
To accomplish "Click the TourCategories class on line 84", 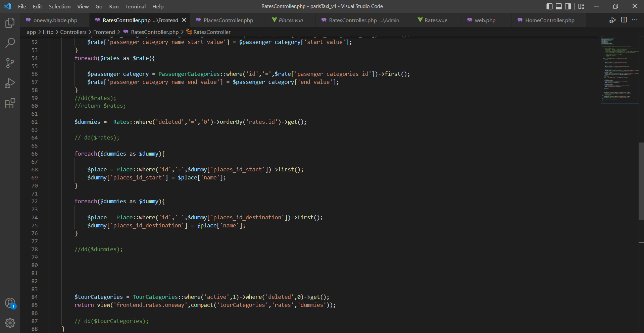I will pyautogui.click(x=155, y=297).
